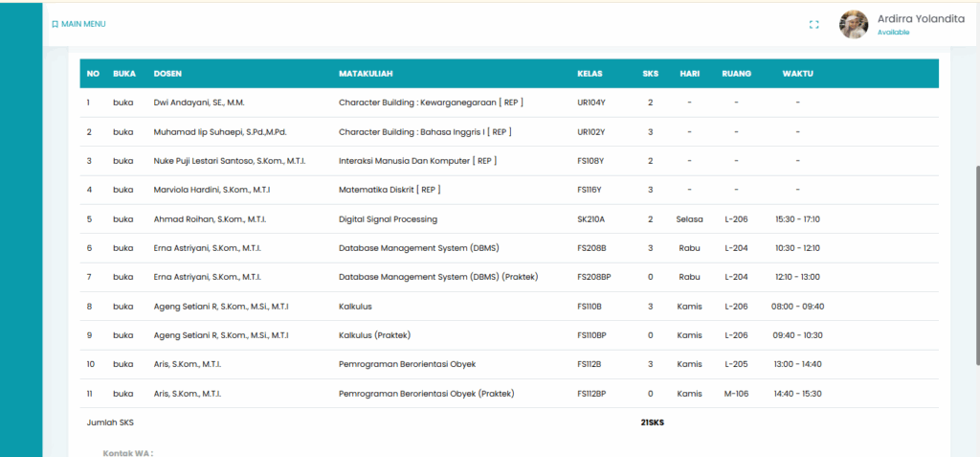
Task: Click the Available status text
Action: tap(893, 33)
